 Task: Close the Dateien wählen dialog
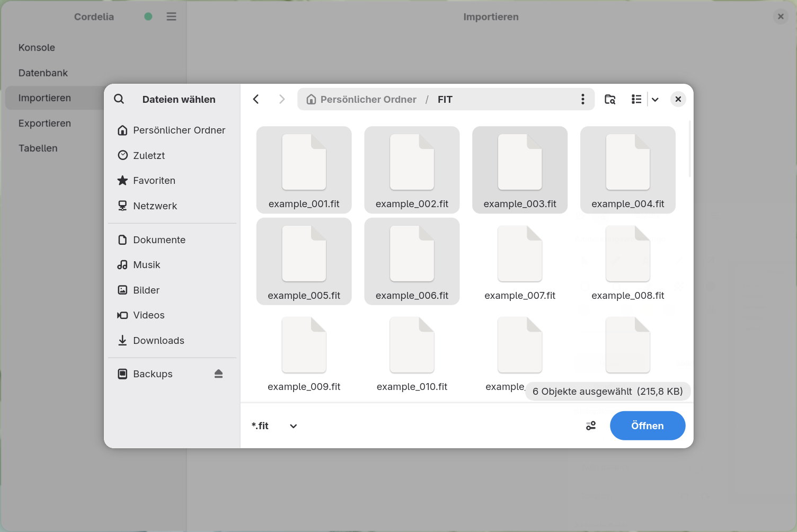678,99
